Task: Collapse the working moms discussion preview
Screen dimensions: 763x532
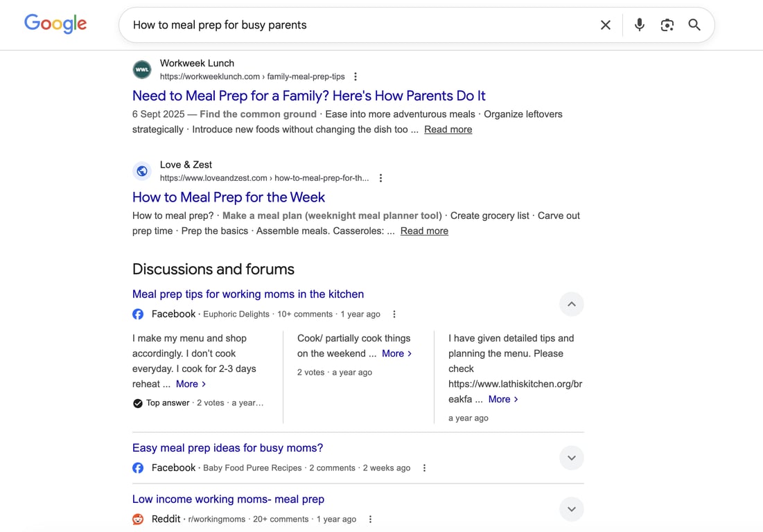Action: (x=571, y=304)
